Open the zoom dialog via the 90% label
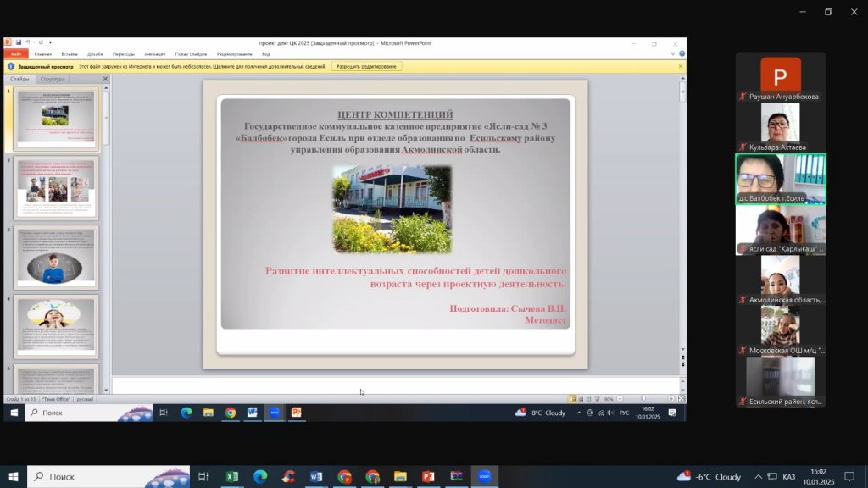The height and width of the screenshot is (488, 868). coord(609,399)
